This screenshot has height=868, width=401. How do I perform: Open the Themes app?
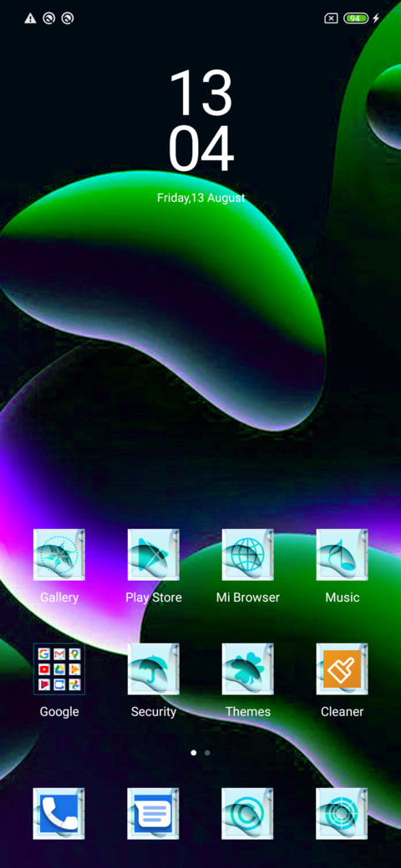[x=247, y=669]
